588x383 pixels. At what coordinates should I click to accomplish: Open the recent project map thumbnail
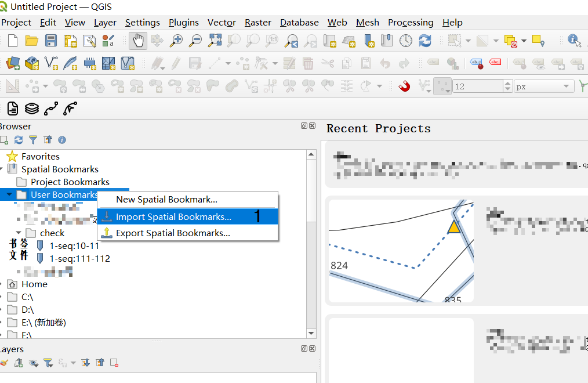tap(401, 251)
